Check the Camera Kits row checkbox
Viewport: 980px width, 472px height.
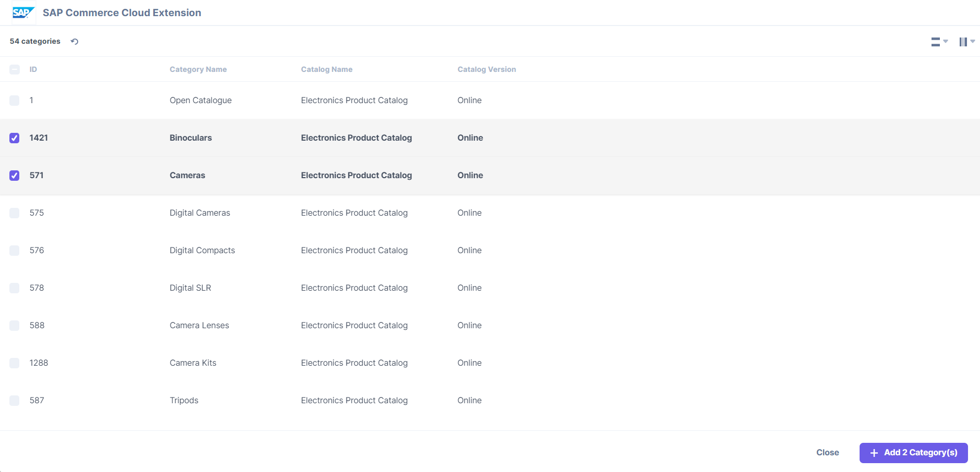coord(15,363)
